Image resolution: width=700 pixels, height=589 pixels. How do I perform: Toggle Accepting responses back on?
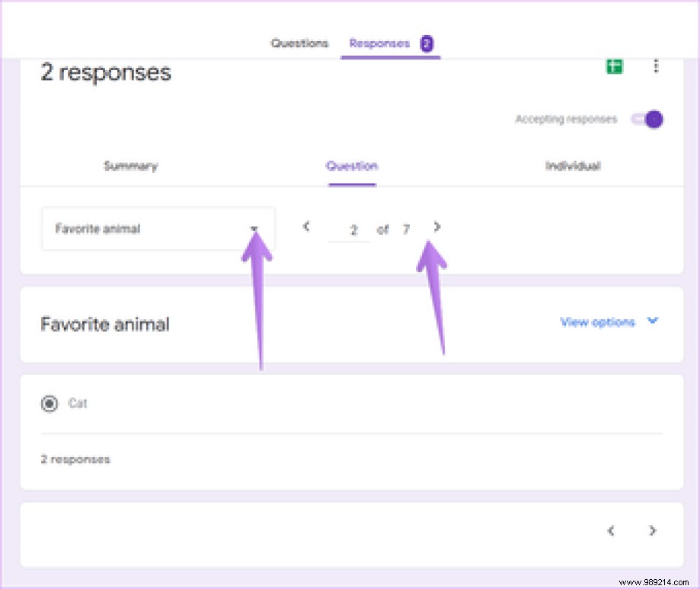[646, 119]
